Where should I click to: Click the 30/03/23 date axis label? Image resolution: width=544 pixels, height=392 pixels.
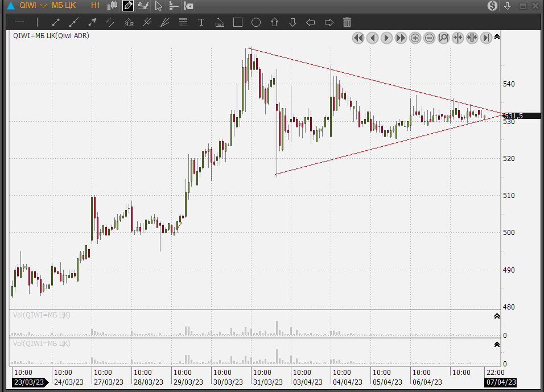228,382
